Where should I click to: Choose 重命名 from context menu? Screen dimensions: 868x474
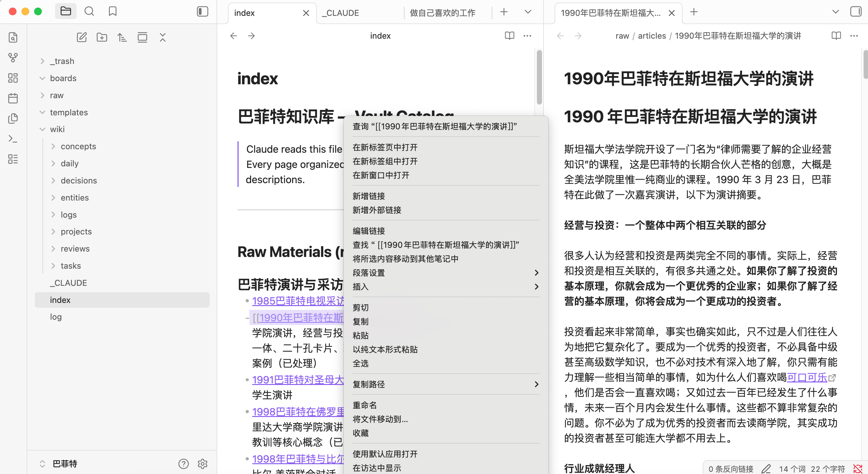445,406
